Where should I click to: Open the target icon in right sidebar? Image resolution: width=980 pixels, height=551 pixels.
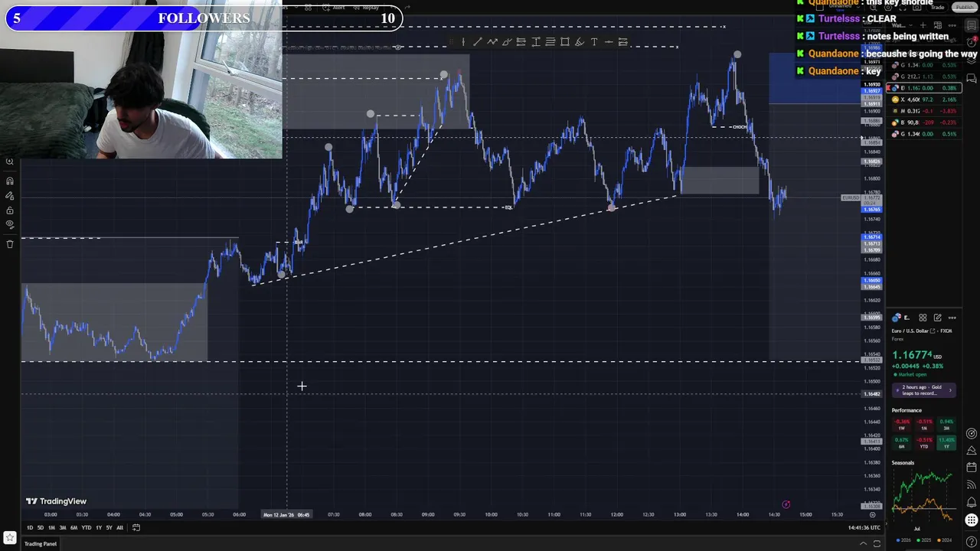pos(972,433)
